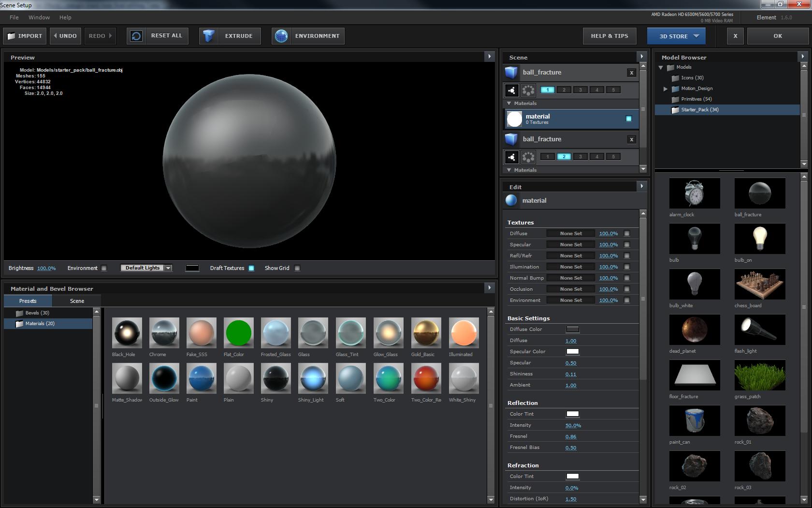The width and height of the screenshot is (812, 508).
Task: Apply the Illuminated material preset
Action: pos(464,333)
